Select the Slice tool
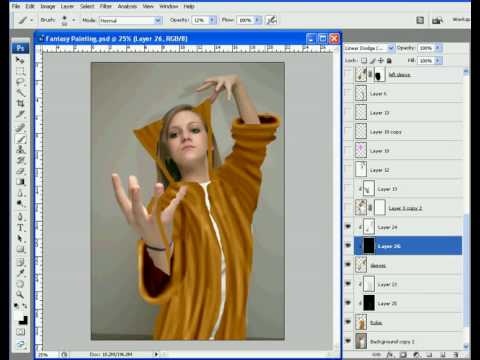The height and width of the screenshot is (360, 480). (x=20, y=115)
